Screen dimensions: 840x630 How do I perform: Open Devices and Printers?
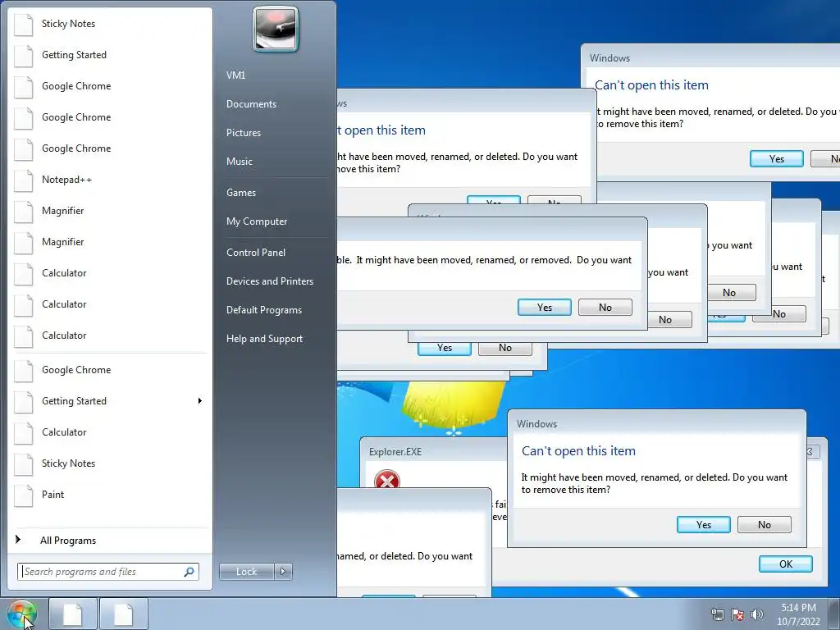(x=269, y=281)
